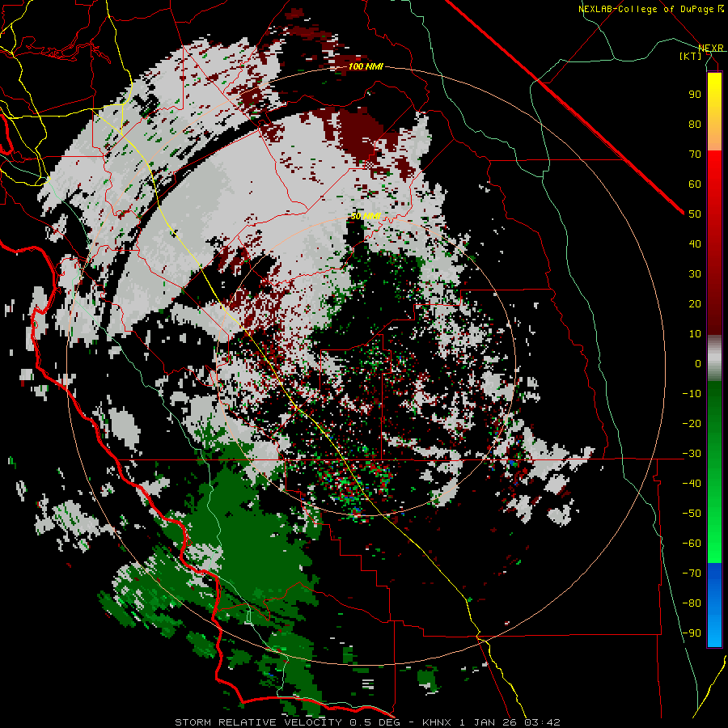
Task: Click the -50 value on the velocity scale
Action: pos(692,514)
